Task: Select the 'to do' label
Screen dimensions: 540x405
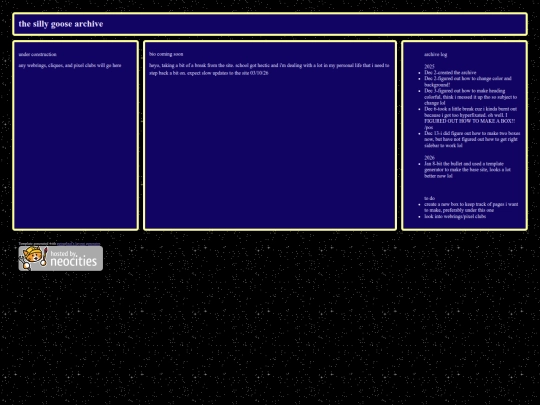Action: coord(429,198)
